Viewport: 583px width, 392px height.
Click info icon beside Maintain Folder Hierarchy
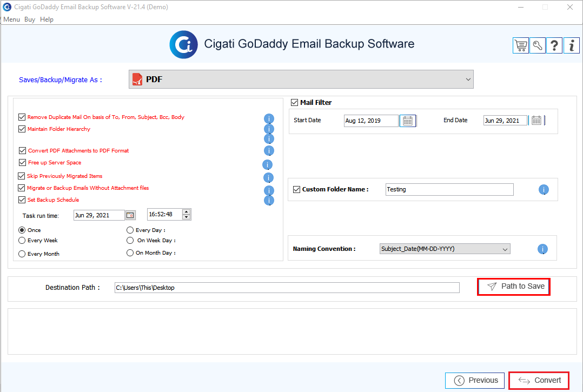pyautogui.click(x=269, y=129)
